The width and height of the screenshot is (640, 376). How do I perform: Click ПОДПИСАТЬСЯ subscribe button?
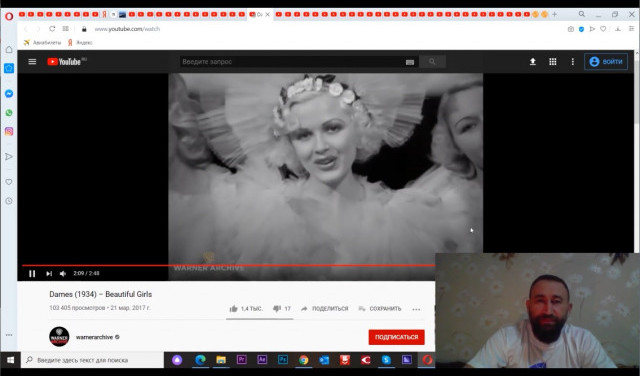click(396, 337)
